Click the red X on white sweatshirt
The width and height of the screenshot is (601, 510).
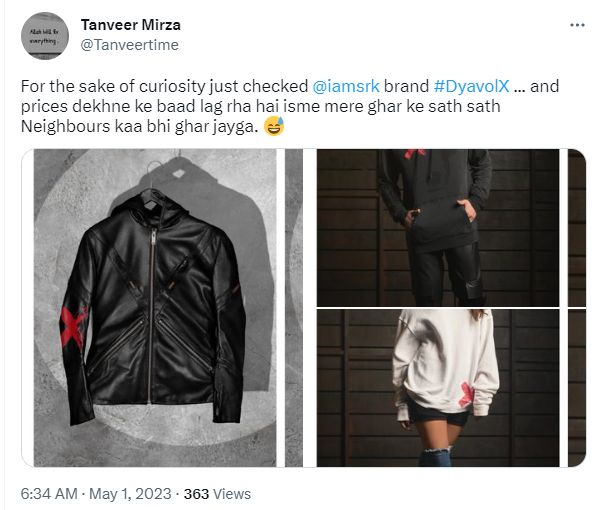(466, 394)
